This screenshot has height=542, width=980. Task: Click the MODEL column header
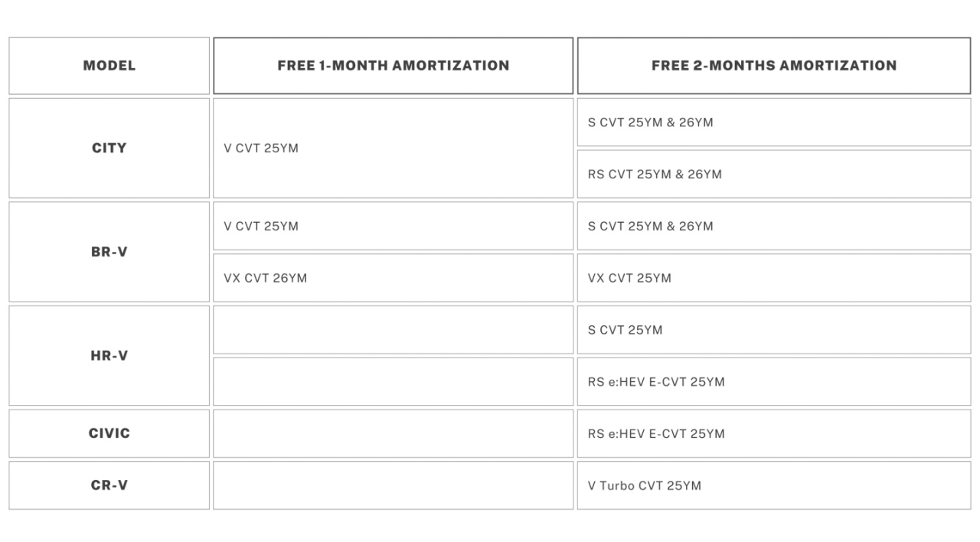coord(109,66)
